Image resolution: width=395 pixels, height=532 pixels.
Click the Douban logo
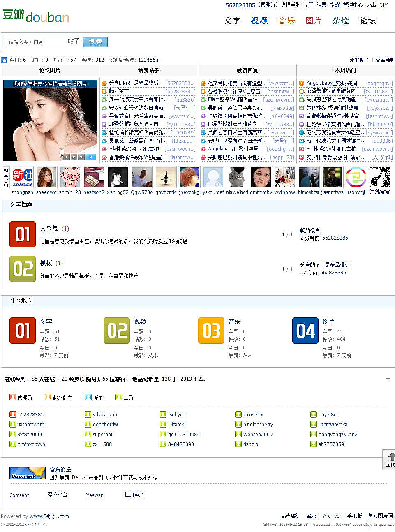click(35, 16)
